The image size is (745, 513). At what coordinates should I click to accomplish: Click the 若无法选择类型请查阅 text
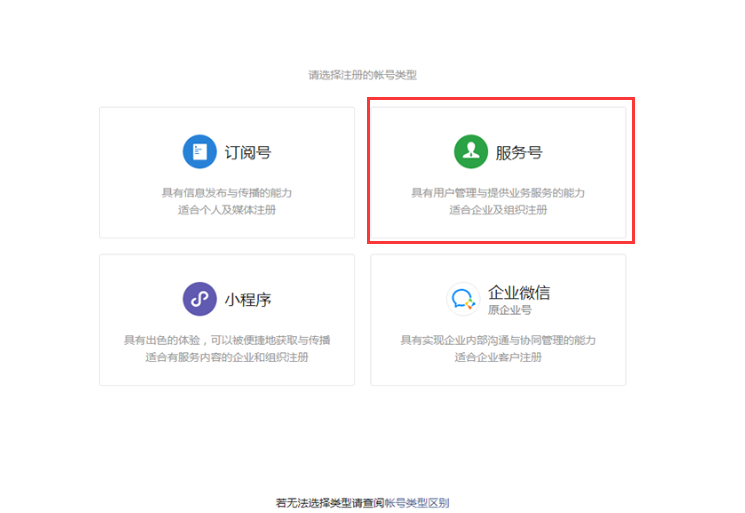coord(330,503)
